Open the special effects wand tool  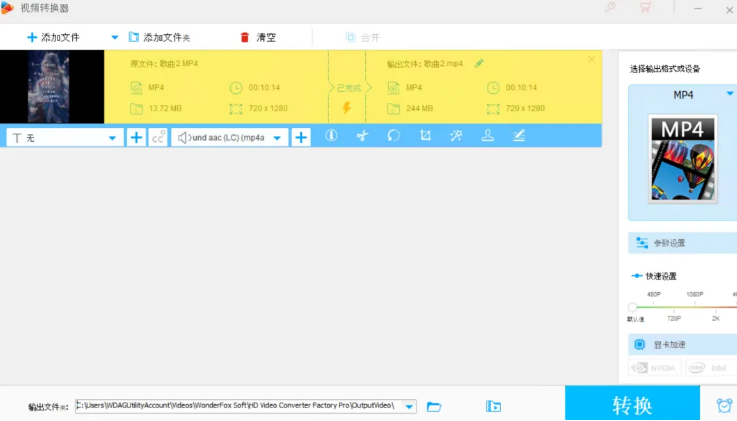pos(456,136)
